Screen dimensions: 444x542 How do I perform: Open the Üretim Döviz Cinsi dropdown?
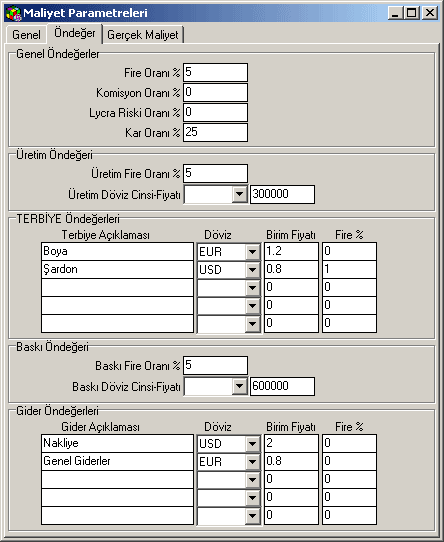tap(239, 194)
